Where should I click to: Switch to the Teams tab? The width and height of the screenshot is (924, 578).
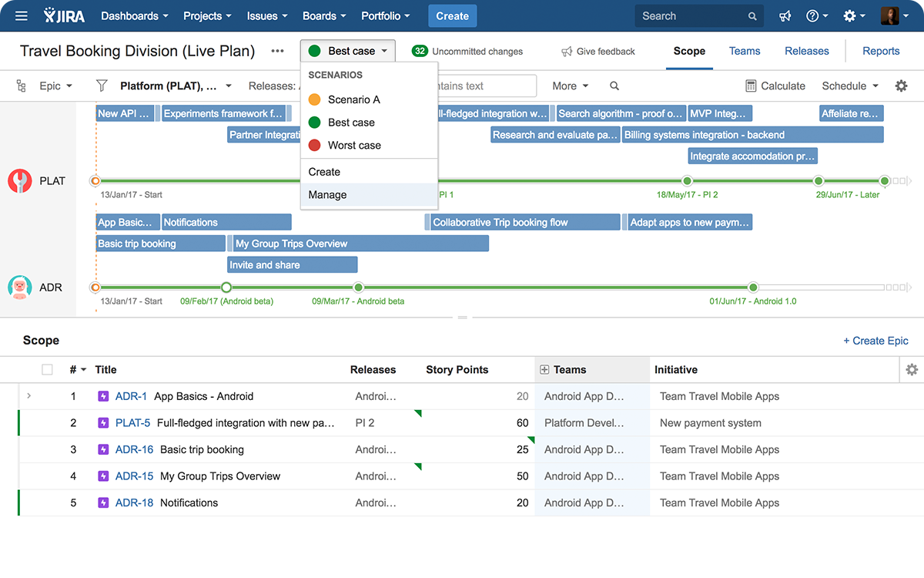pyautogui.click(x=745, y=51)
